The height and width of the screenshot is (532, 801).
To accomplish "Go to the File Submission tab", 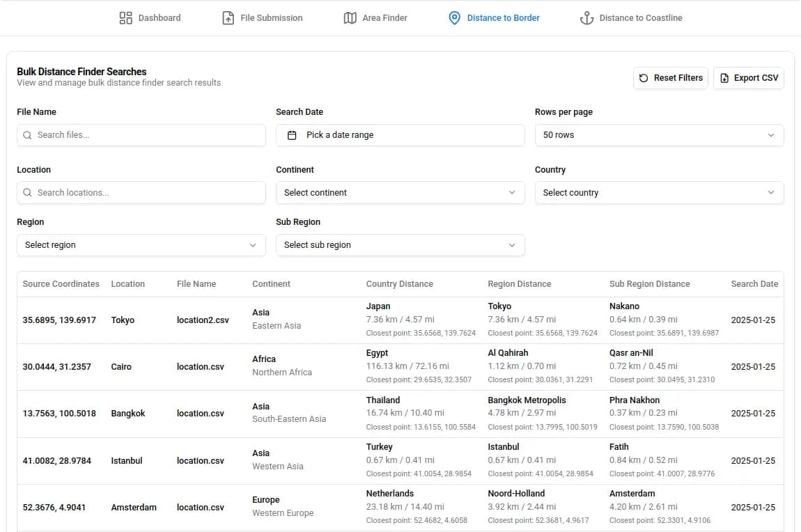I will 271,18.
